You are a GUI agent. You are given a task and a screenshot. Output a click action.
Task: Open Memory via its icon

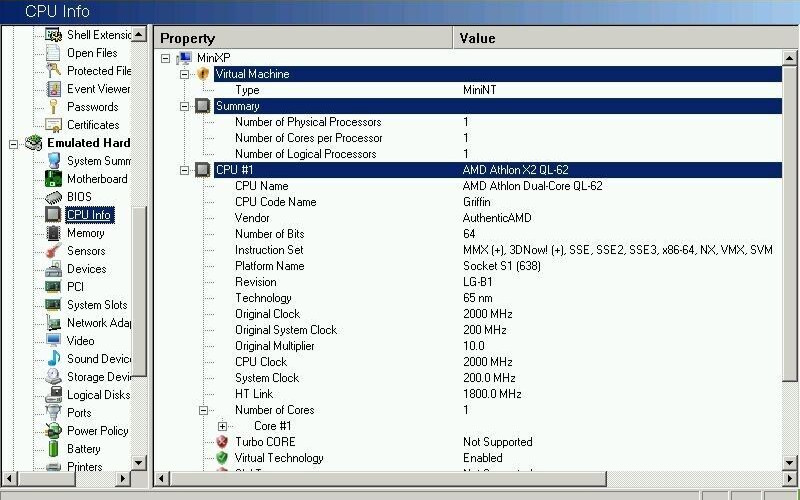(x=54, y=233)
